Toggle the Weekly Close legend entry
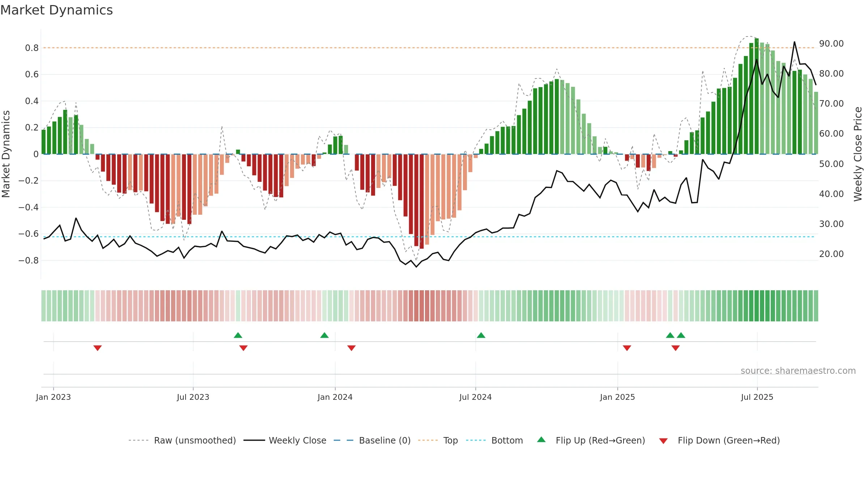Viewport: 868px width, 488px height. pyautogui.click(x=285, y=440)
